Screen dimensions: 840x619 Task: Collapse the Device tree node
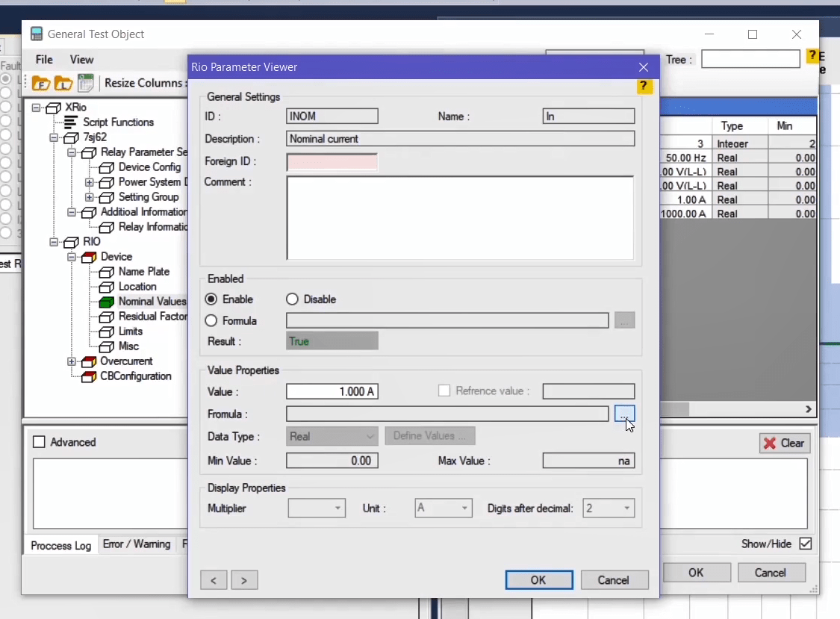pos(71,258)
